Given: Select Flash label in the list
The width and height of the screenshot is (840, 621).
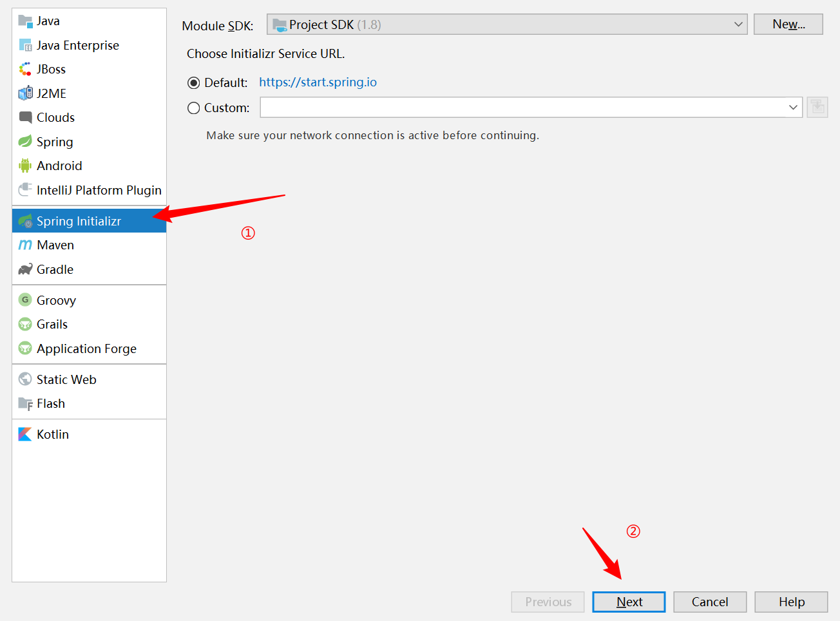Looking at the screenshot, I should pos(51,404).
